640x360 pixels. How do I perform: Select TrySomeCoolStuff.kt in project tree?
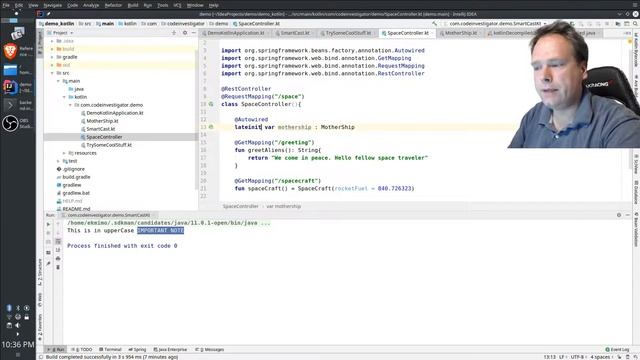[x=109, y=145]
